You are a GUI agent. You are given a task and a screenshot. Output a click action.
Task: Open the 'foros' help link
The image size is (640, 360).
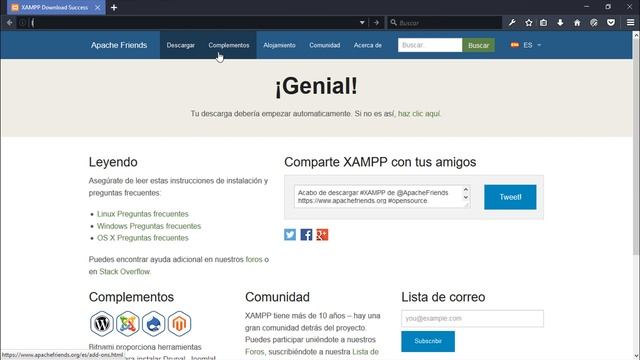254,260
